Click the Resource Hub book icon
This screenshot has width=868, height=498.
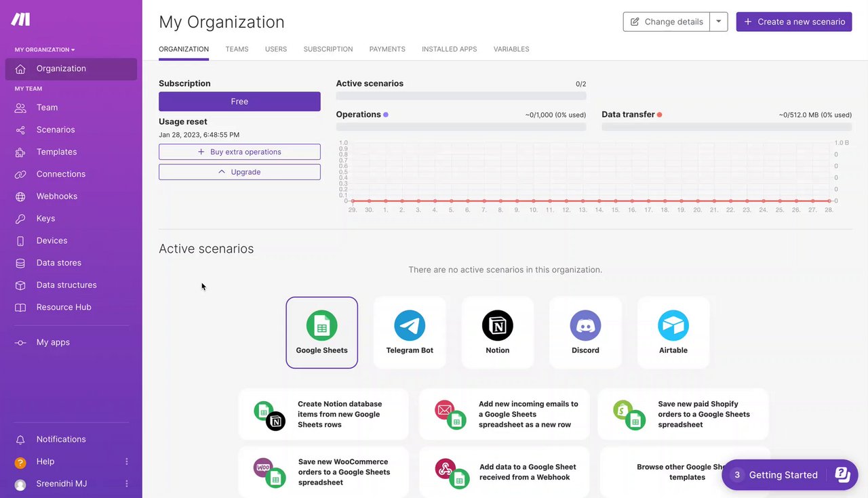[x=20, y=308]
